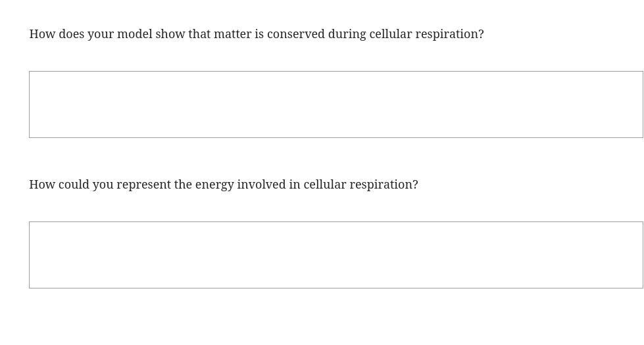The width and height of the screenshot is (644, 345).
Task: Click the question about matter being conserved
Action: coord(257,34)
